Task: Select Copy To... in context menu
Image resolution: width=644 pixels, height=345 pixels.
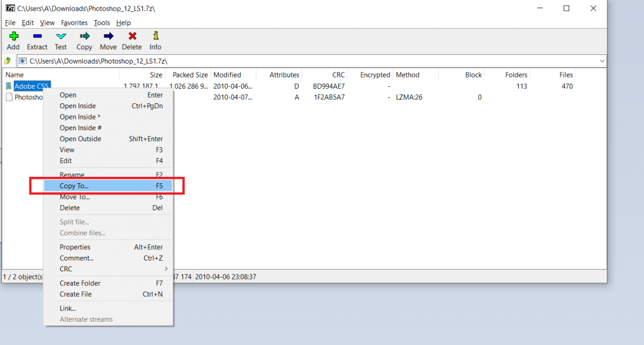Action: pyautogui.click(x=108, y=186)
